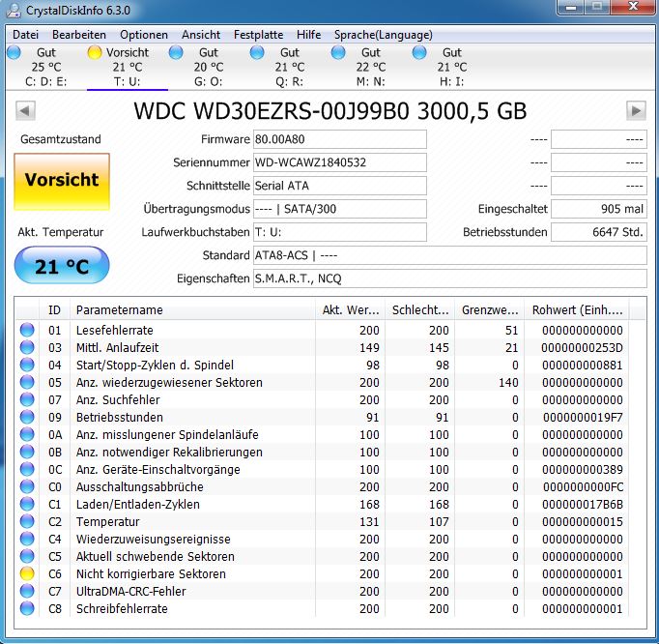This screenshot has height=644, width=659.
Task: Click status orb for Anz. notwendiger Rekalibrierungen
Action: point(27,452)
